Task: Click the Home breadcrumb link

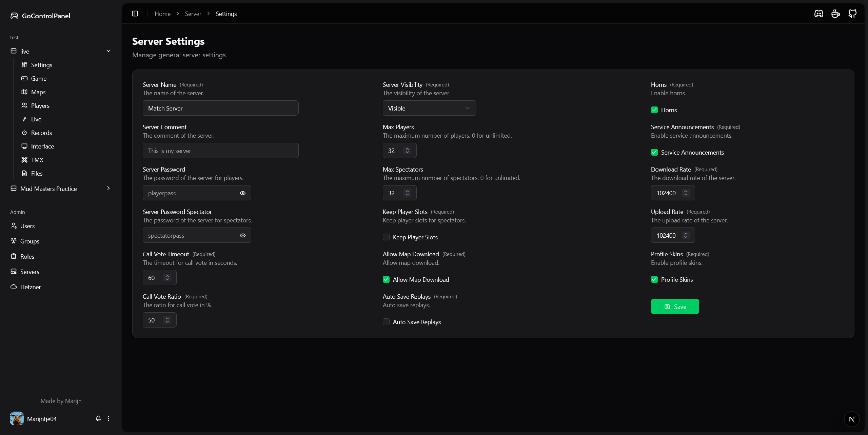Action: 162,14
